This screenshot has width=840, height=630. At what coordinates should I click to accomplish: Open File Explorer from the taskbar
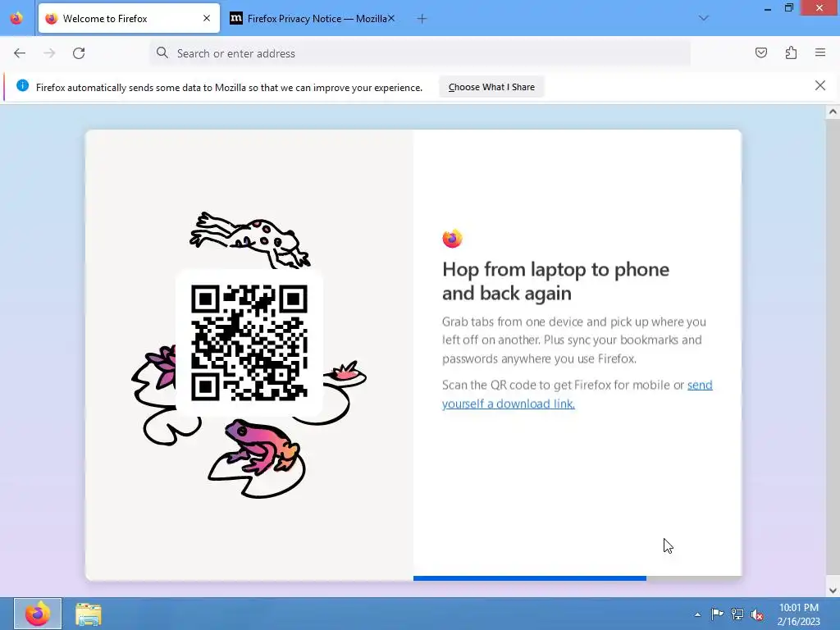(x=89, y=614)
